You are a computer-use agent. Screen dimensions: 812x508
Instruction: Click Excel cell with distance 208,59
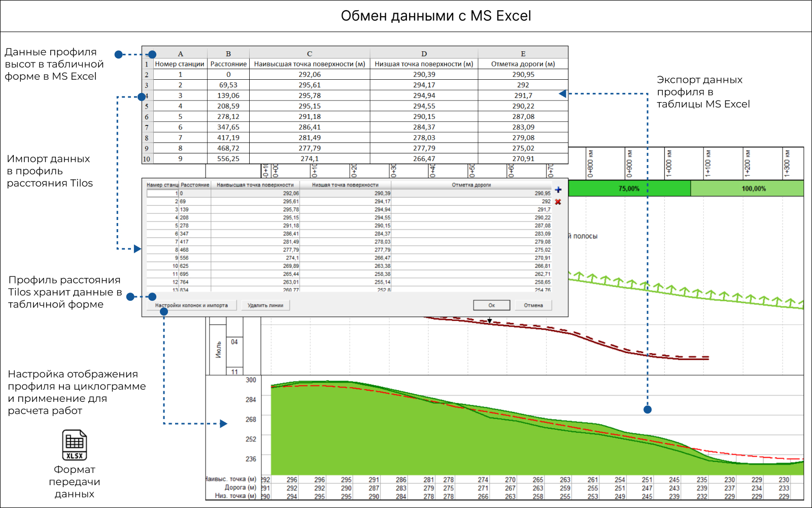coord(228,106)
